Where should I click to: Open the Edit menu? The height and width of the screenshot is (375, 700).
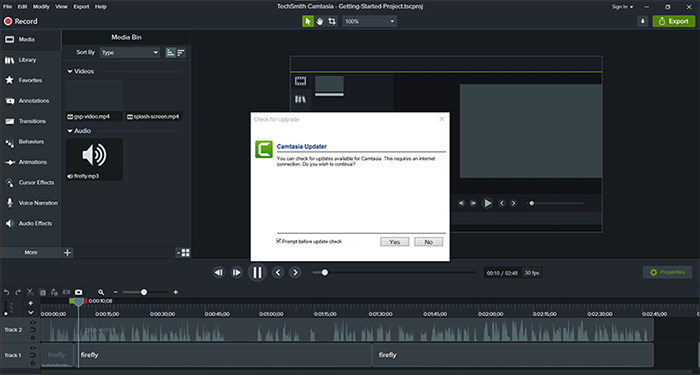pos(22,7)
